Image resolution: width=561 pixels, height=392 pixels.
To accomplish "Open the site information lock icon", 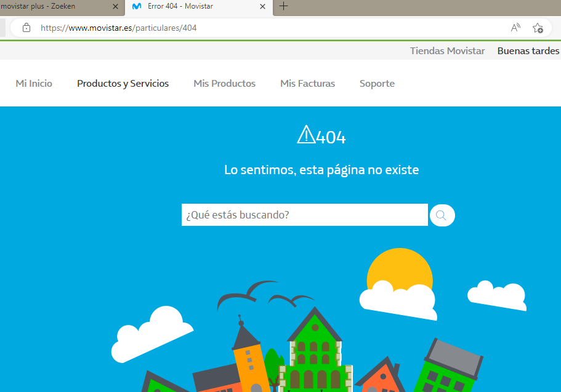I will point(26,28).
